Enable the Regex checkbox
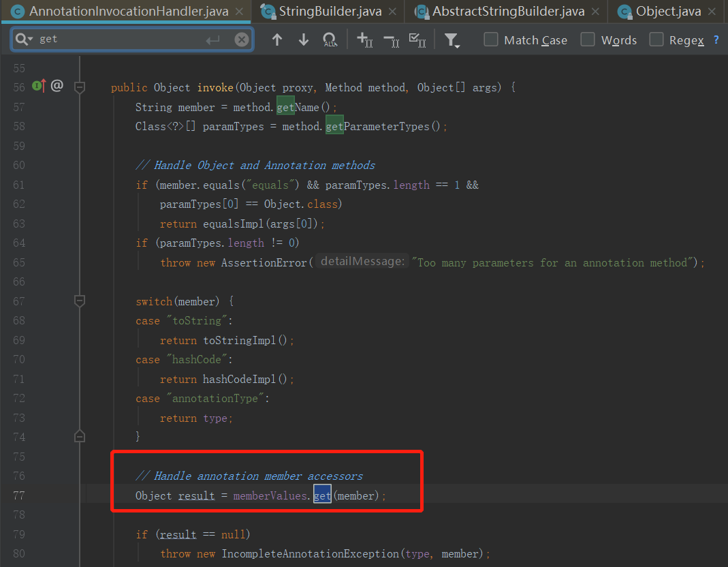The height and width of the screenshot is (567, 728). click(656, 40)
